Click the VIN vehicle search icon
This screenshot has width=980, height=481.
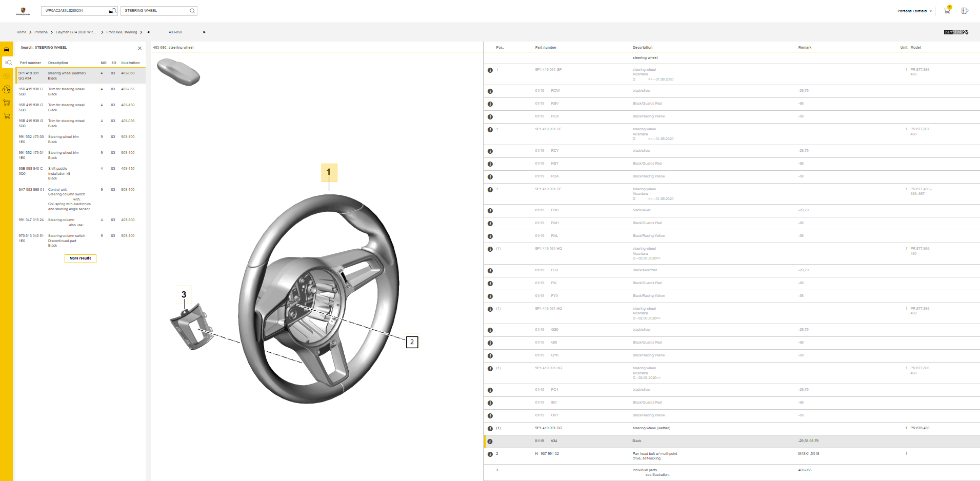pyautogui.click(x=112, y=11)
